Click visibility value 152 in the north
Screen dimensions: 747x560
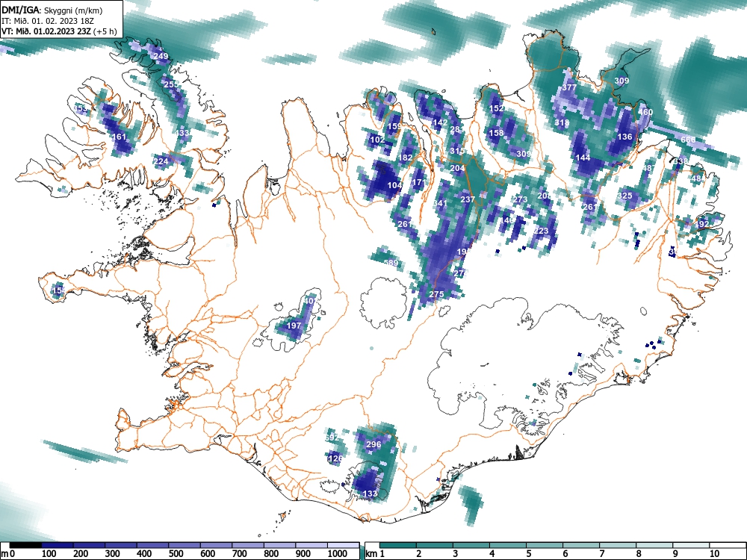[497, 108]
